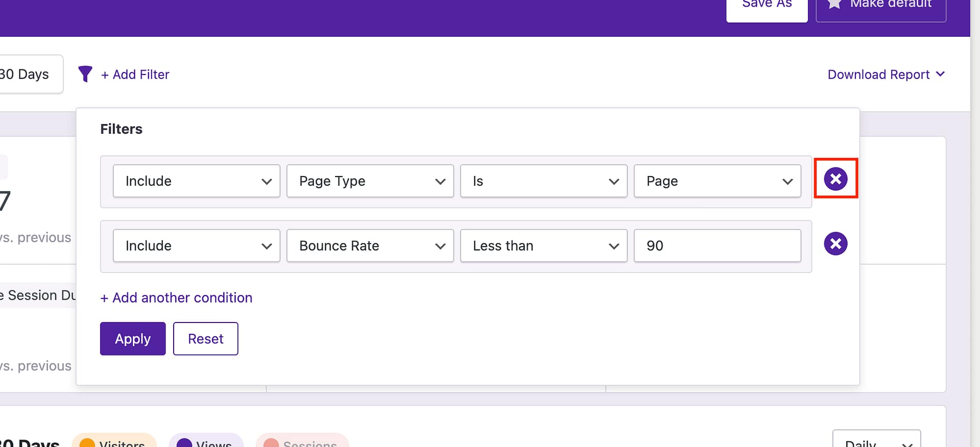Toggle the Visitors series legend
This screenshot has height=447, width=980.
pyautogui.click(x=114, y=442)
